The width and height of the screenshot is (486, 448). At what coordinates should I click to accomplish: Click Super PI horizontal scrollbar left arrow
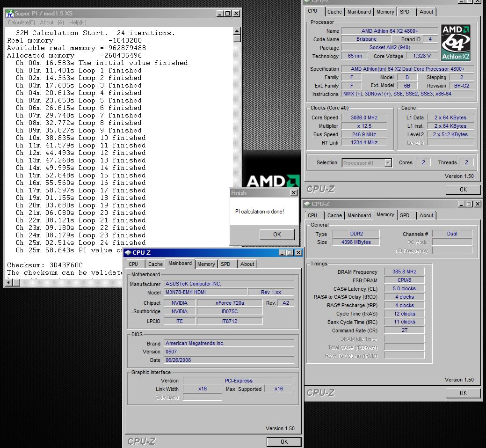tap(9, 282)
